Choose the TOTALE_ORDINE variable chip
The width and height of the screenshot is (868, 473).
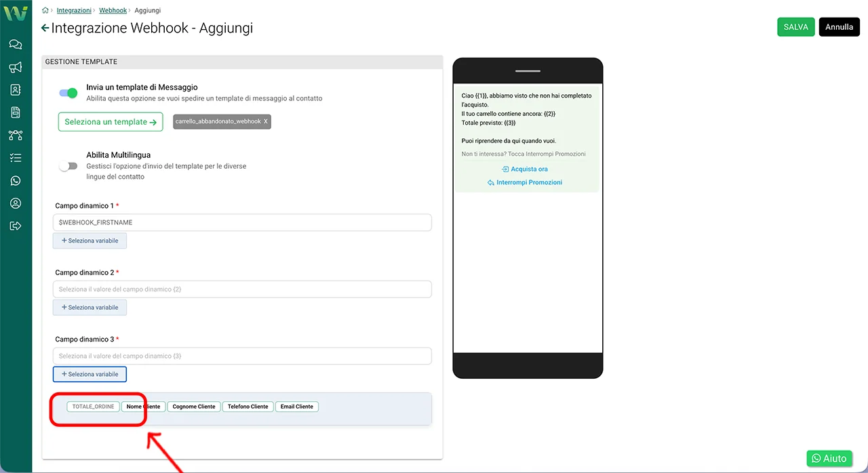pos(94,407)
